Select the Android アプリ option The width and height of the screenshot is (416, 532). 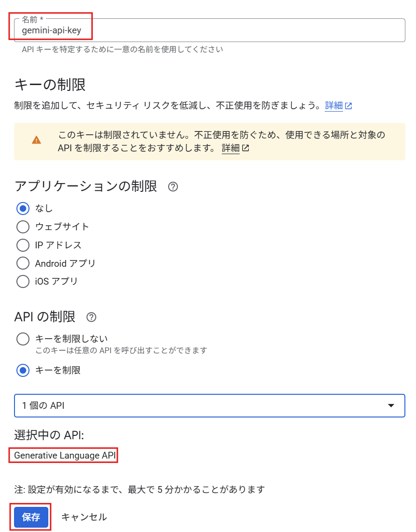[23, 263]
